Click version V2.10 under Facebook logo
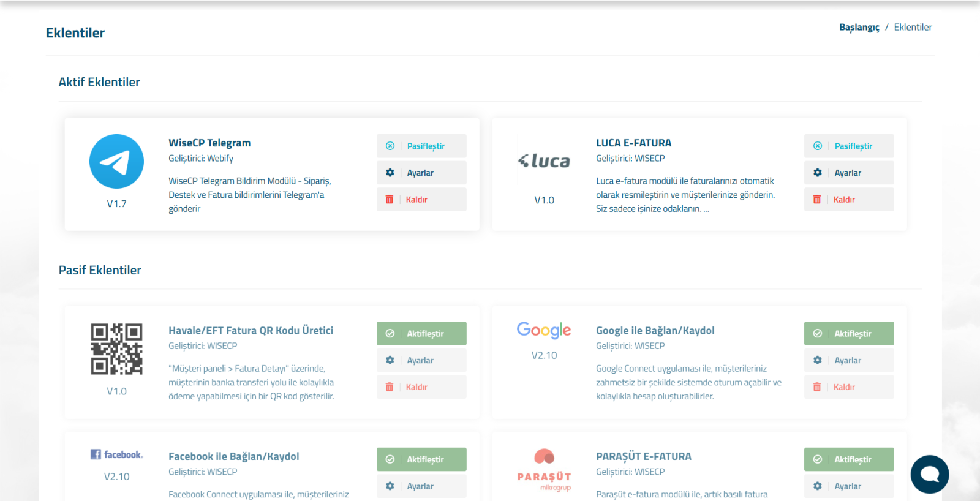Screen dimensions: 980x501 [116, 477]
